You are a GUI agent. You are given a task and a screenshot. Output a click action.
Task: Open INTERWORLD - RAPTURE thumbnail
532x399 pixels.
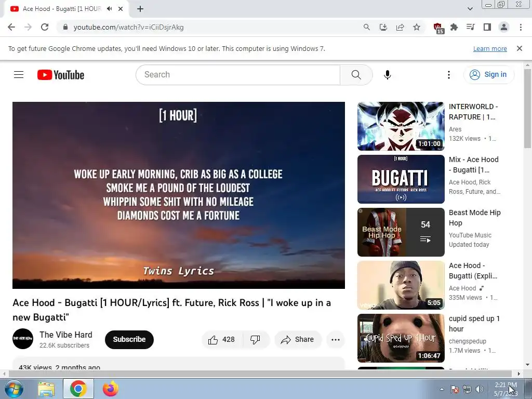(x=401, y=126)
